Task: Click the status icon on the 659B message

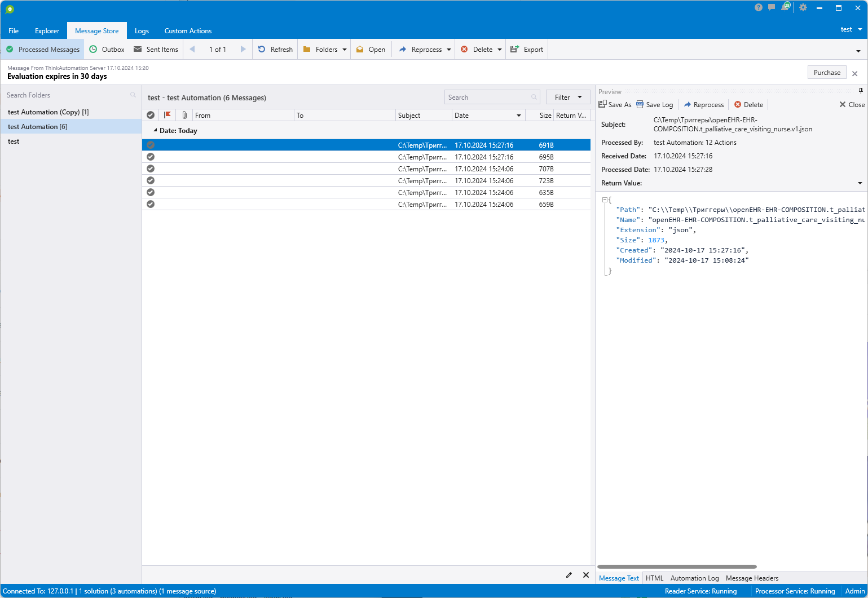Action: (151, 204)
